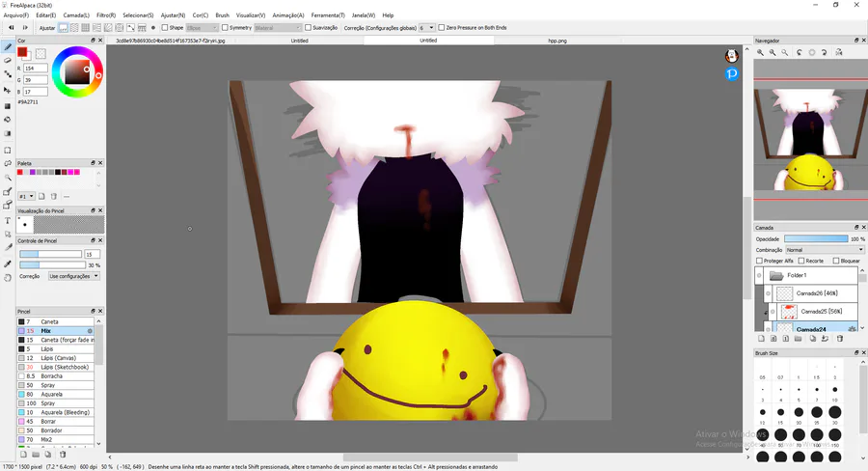The image size is (868, 471).
Task: Open the Arquivo(F) menu
Action: coord(16,15)
